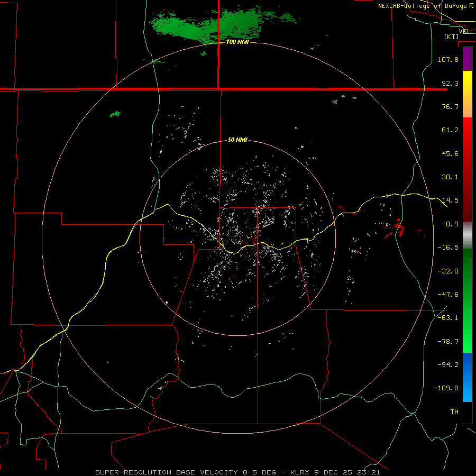Click the red segment of velocity color bar
476x476 pixels.
467,169
